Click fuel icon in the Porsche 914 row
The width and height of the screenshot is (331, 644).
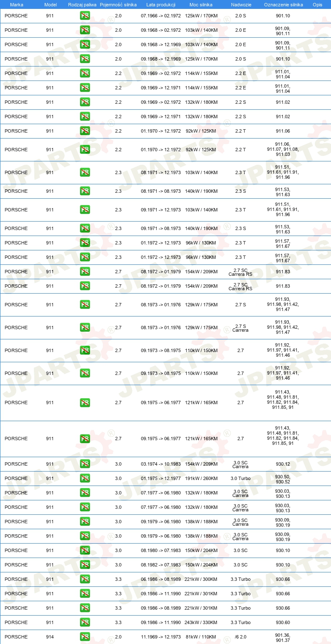85,637
